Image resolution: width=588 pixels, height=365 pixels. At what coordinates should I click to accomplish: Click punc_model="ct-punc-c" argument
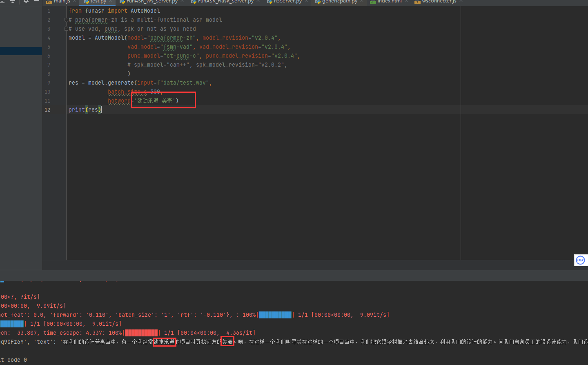tap(163, 56)
